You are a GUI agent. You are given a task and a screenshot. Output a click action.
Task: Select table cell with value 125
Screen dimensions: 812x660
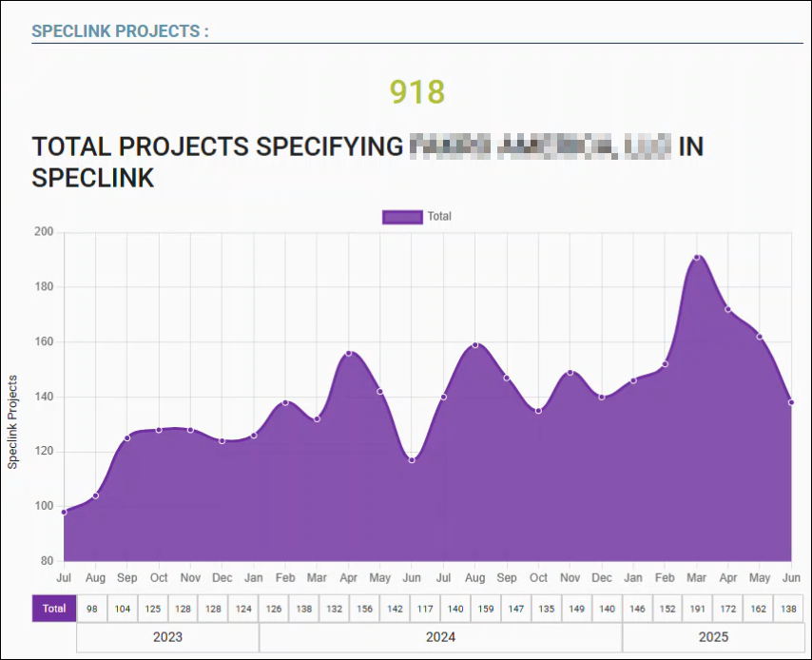tap(153, 609)
